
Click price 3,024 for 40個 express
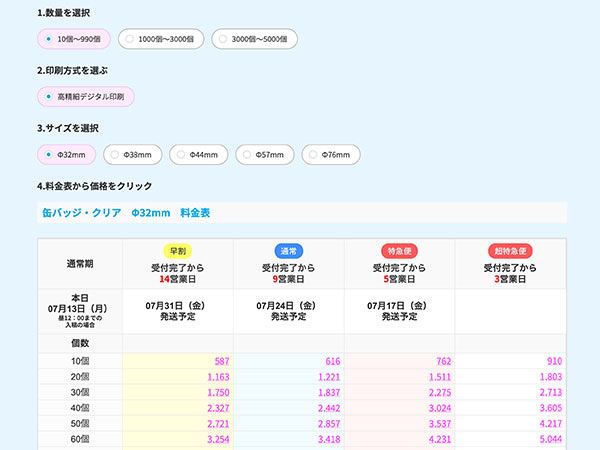click(440, 408)
